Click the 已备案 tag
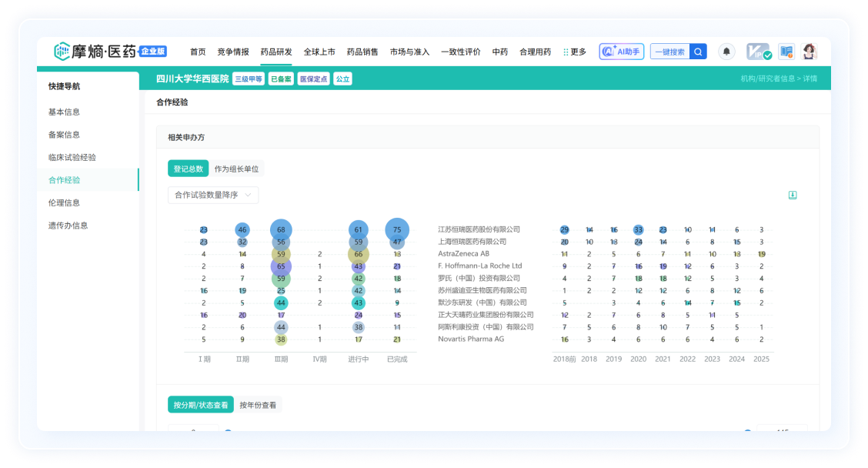This screenshot has width=868, height=468. point(281,79)
